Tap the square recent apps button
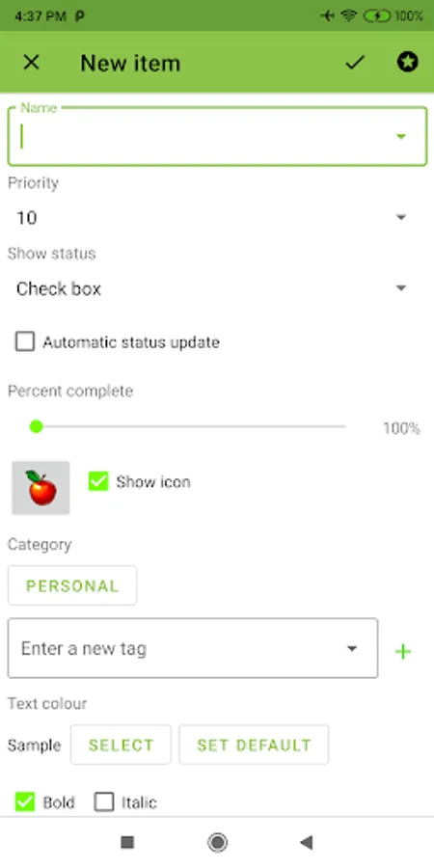434x868 pixels. click(x=128, y=843)
